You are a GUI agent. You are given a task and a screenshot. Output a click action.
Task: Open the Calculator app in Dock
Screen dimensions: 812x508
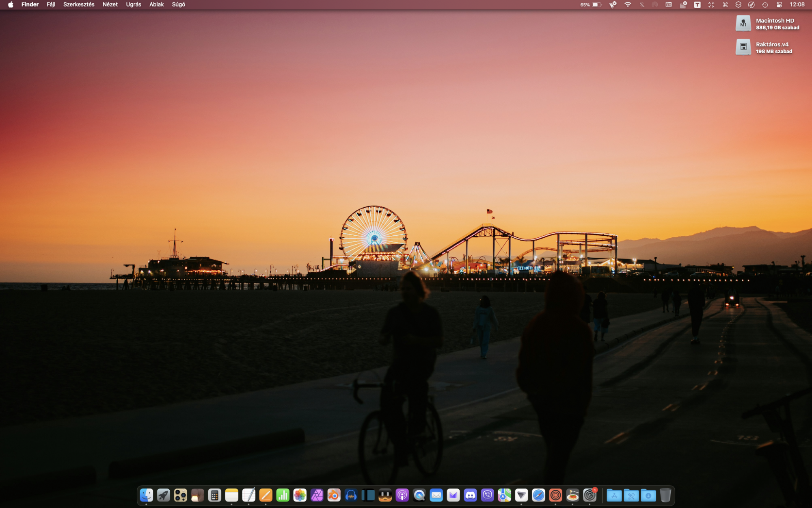click(214, 495)
